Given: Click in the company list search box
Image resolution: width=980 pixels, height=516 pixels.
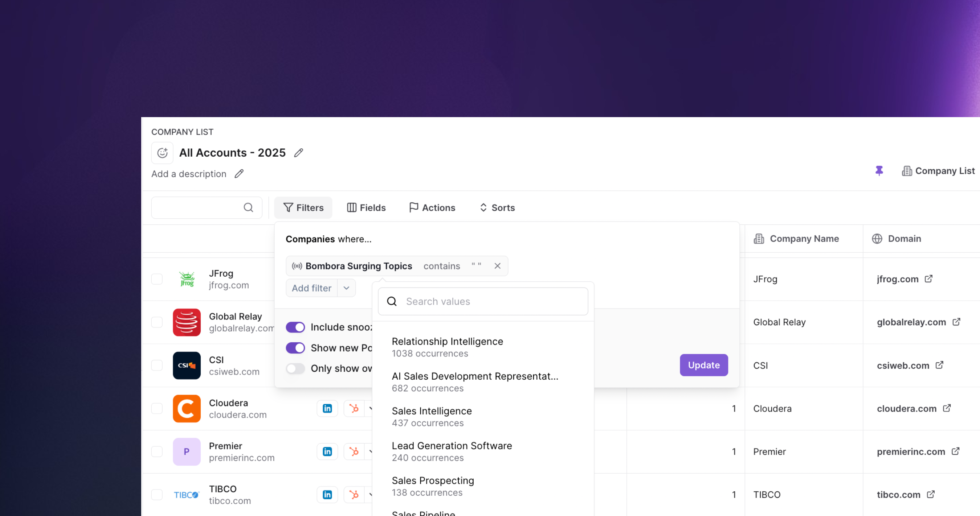Looking at the screenshot, I should pyautogui.click(x=207, y=207).
